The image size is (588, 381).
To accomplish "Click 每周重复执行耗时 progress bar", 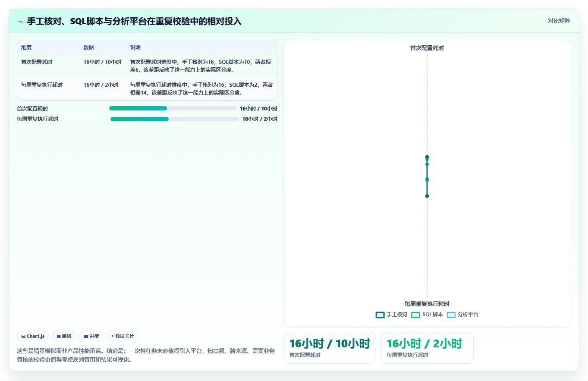I will click(175, 119).
